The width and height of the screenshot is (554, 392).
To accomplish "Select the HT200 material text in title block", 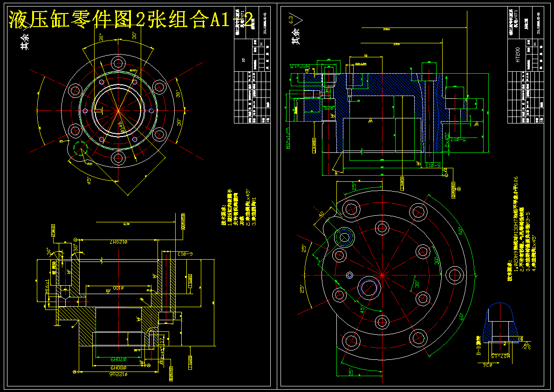I will [x=518, y=55].
